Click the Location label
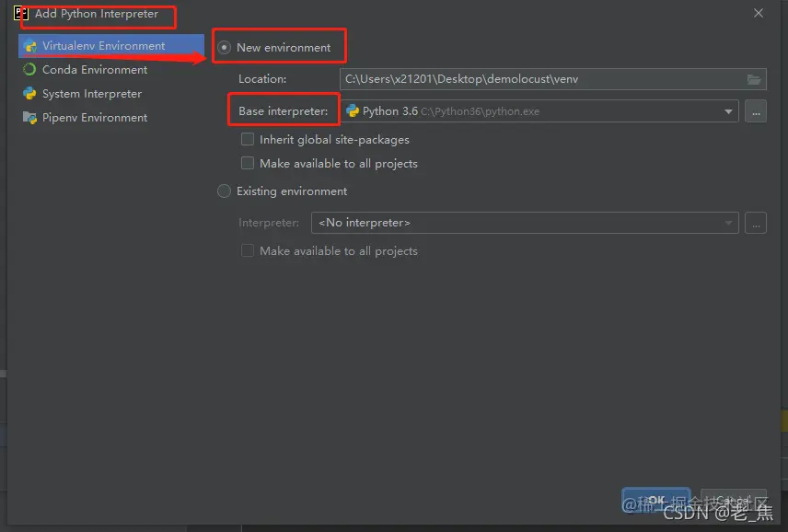The height and width of the screenshot is (532, 788). click(262, 79)
